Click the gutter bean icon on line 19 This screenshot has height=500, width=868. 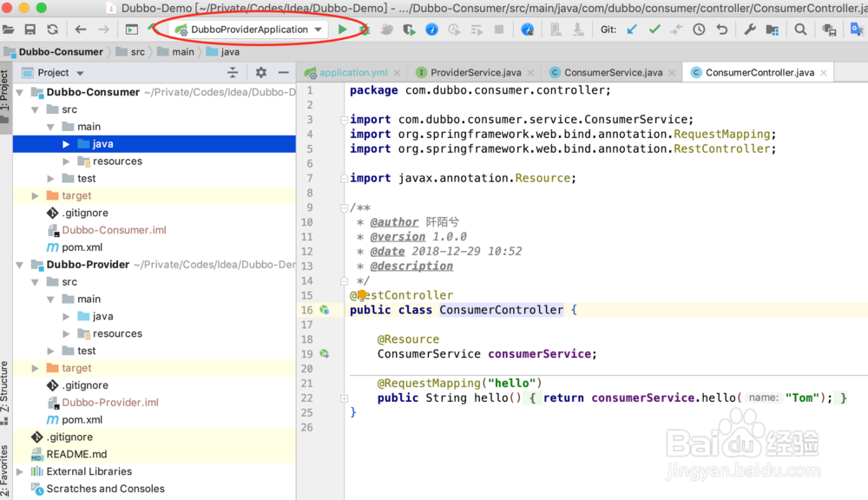[x=325, y=354]
